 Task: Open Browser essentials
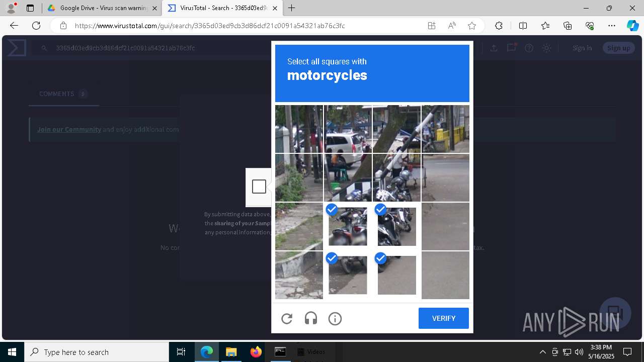pos(590,26)
